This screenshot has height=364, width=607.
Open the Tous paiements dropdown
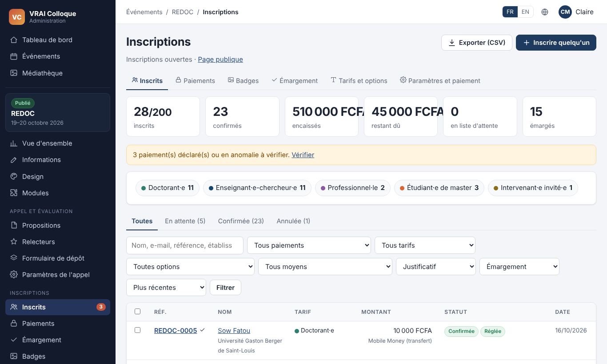click(309, 245)
